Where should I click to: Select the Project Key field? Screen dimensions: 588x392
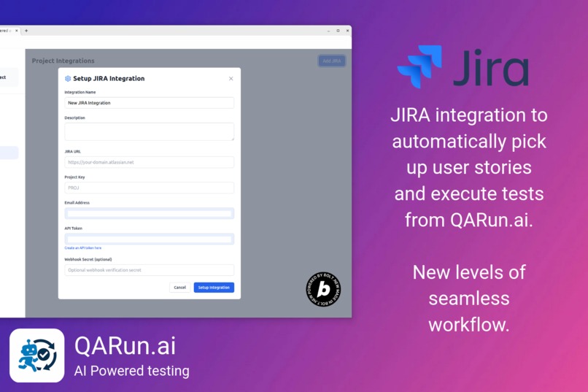coord(150,188)
